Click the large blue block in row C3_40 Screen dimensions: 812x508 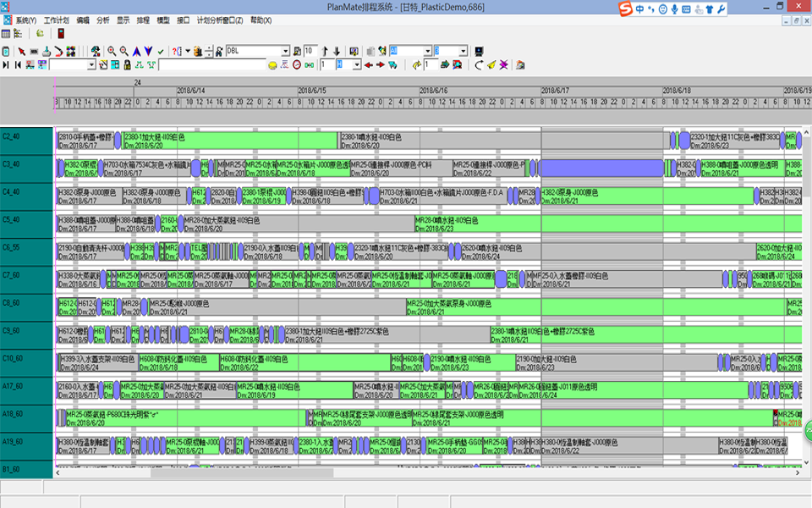coord(601,168)
